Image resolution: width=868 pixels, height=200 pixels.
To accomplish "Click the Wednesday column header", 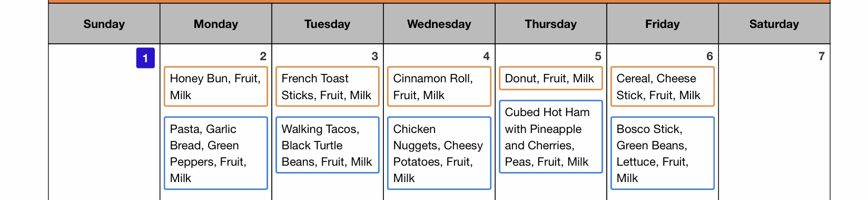I will [x=439, y=24].
